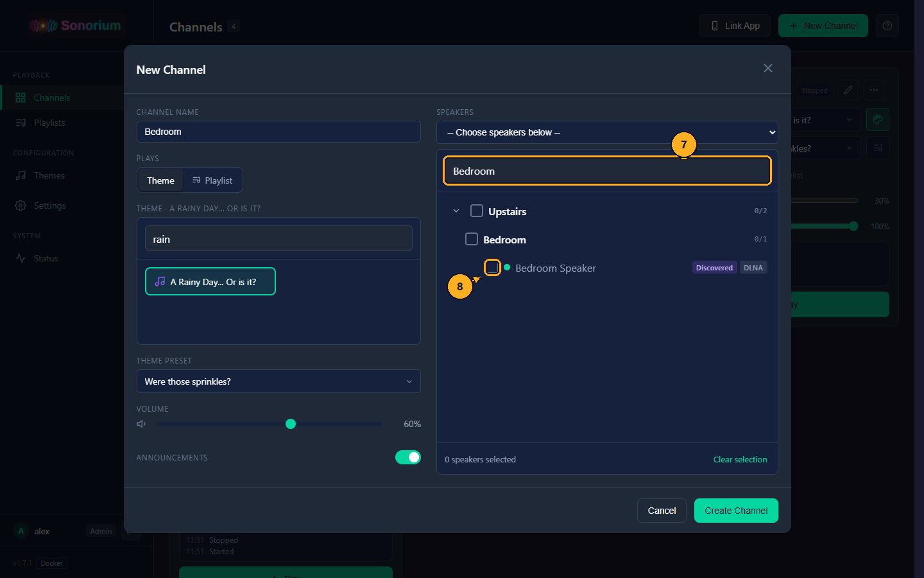The image size is (924, 578).
Task: Open the Theme Preset dropdown
Action: click(x=278, y=381)
